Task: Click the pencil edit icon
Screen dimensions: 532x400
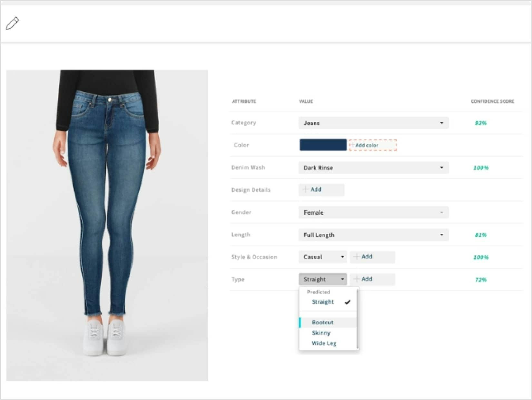Action: (13, 23)
